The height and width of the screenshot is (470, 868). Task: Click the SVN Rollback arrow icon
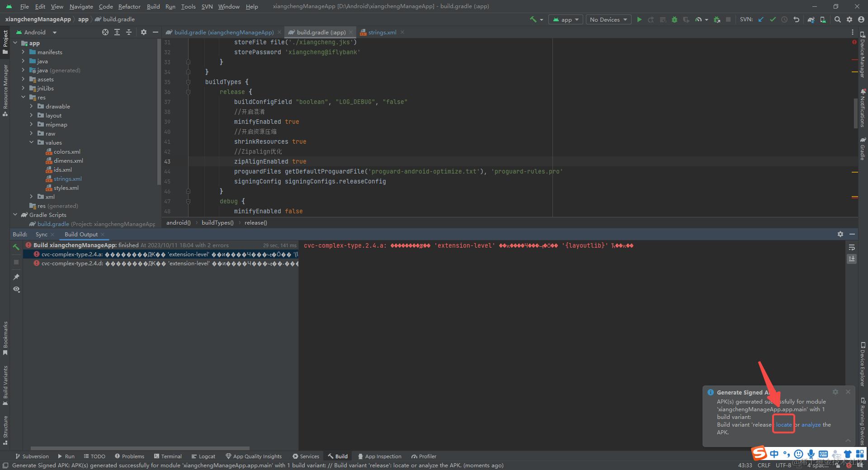[x=796, y=19]
